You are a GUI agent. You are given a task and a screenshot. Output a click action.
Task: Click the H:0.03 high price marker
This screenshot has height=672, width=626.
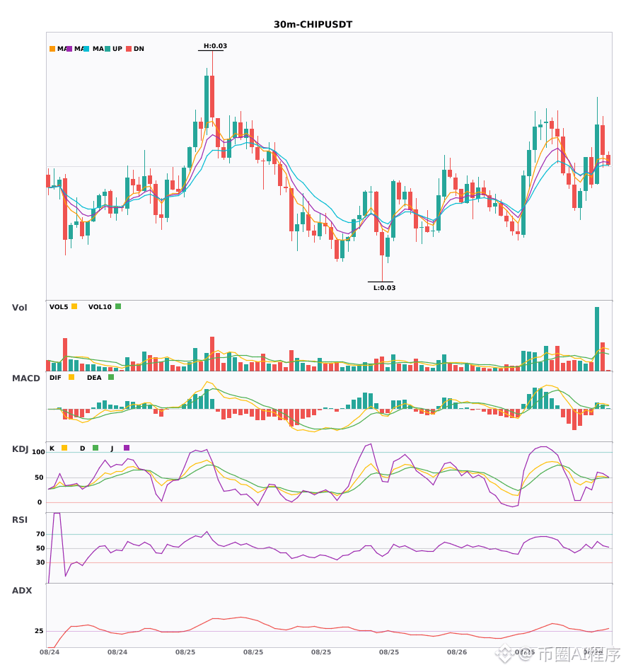click(215, 46)
